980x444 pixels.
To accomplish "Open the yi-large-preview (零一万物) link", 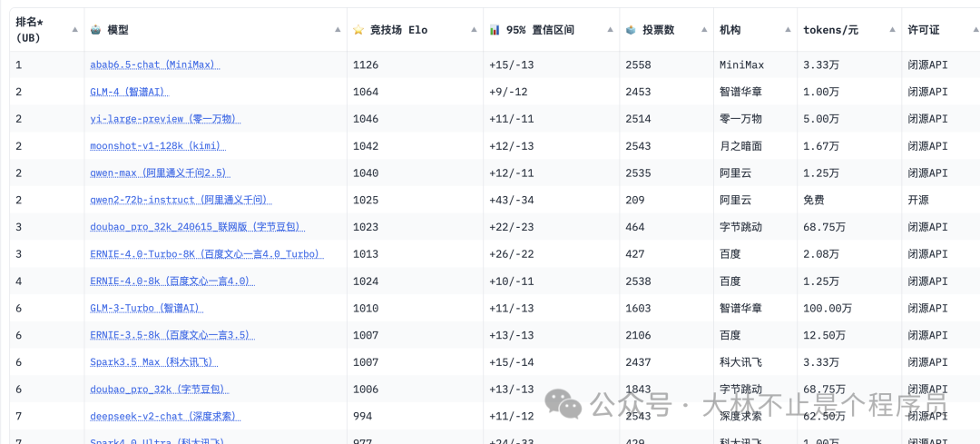I will click(165, 119).
